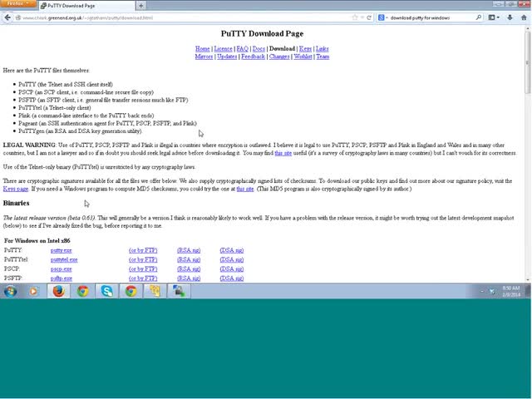Image resolution: width=532 pixels, height=399 pixels.
Task: Click the 'Binaries' heading text
Action: tap(17, 203)
